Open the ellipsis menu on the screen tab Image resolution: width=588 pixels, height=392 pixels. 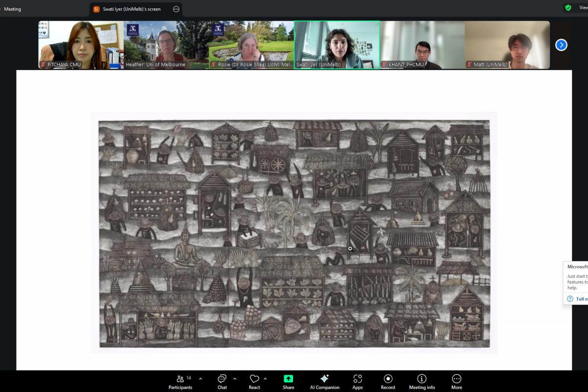(176, 9)
